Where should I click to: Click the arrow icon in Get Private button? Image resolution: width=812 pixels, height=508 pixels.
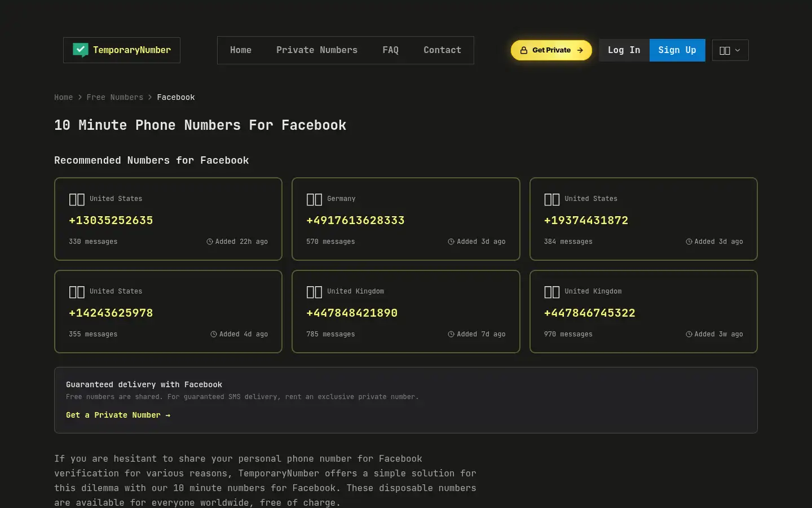point(580,50)
